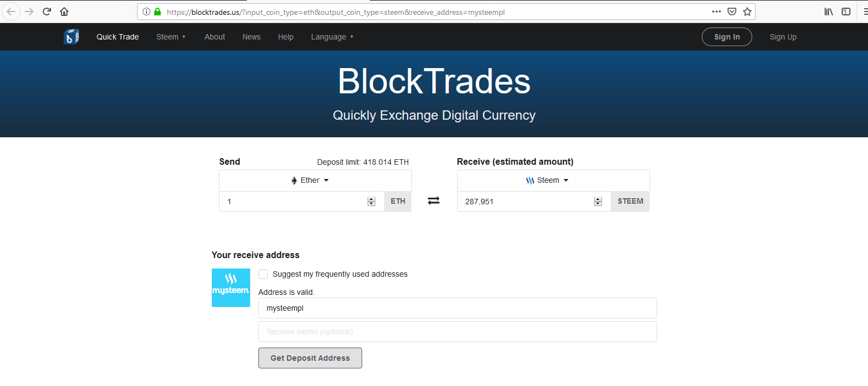Image resolution: width=868 pixels, height=386 pixels.
Task: Expand the Language menu in navbar
Action: coord(332,37)
